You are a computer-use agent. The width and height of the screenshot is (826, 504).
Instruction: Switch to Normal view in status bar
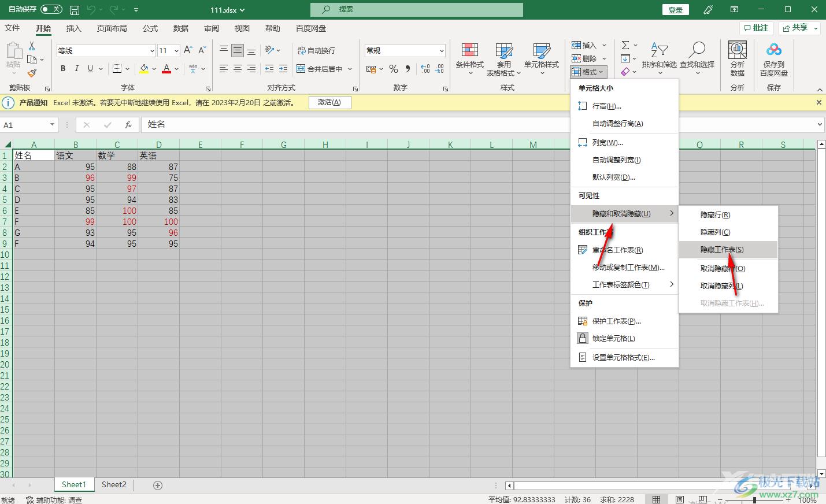(656, 499)
